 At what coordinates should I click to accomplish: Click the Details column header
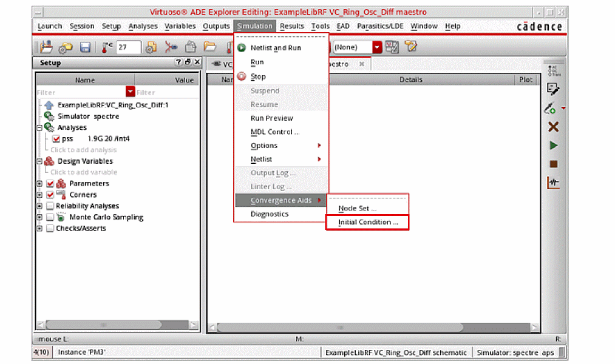[x=410, y=79]
